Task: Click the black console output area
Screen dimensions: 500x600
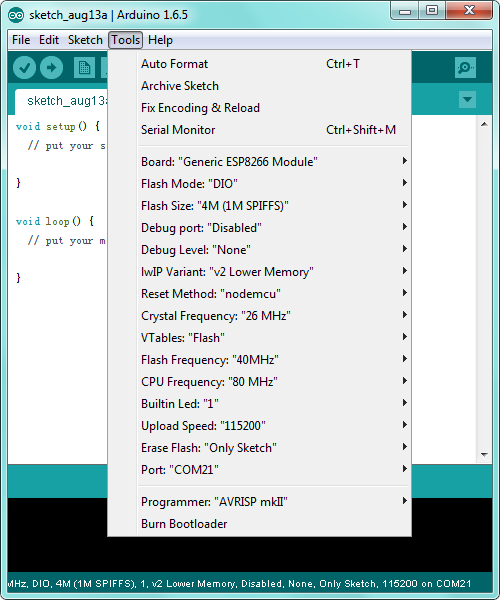Action: click(57, 535)
